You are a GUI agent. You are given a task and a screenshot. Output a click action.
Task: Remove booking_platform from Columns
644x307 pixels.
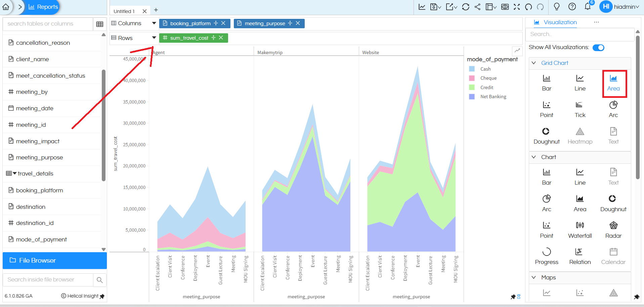[223, 23]
